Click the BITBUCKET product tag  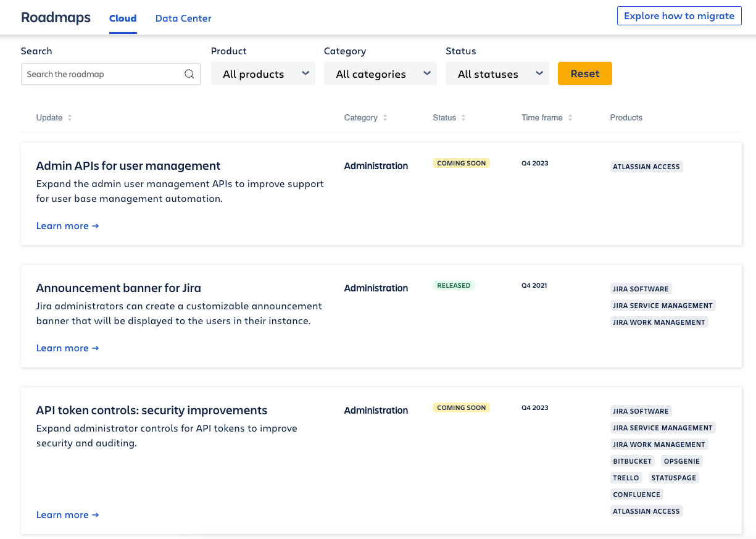[x=633, y=461]
